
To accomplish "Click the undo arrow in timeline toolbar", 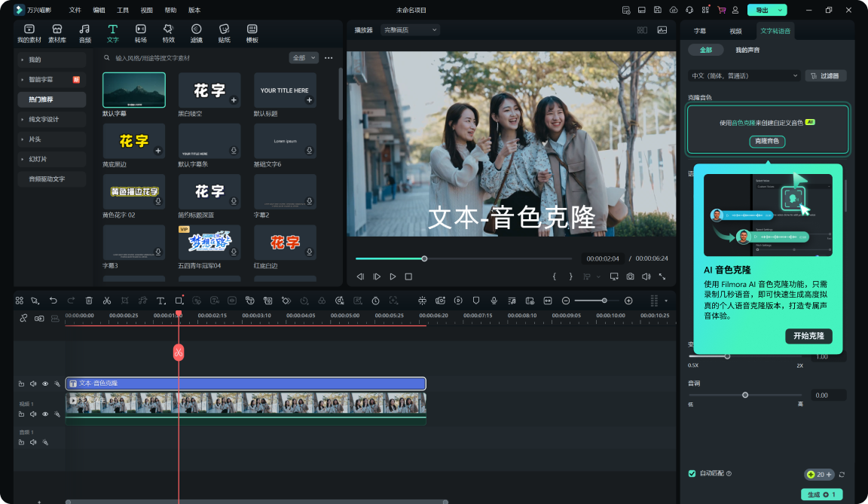I will point(53,301).
